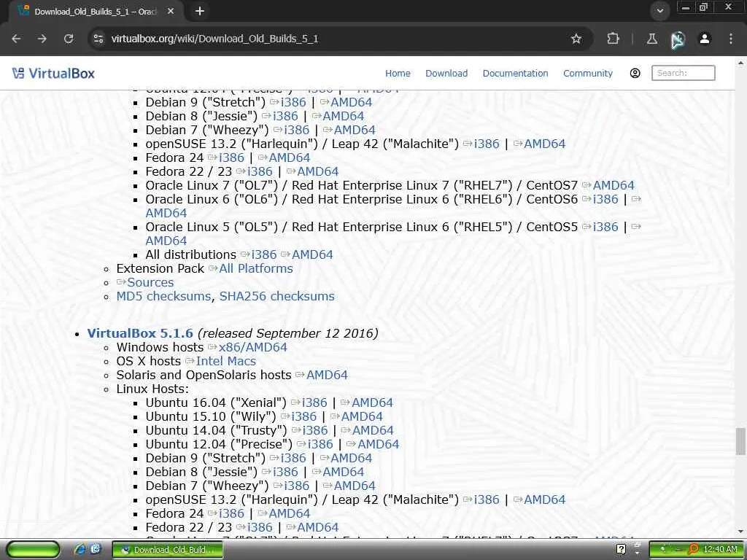The image size is (747, 560).
Task: Open the browser extensions puzzle icon
Action: (x=613, y=39)
